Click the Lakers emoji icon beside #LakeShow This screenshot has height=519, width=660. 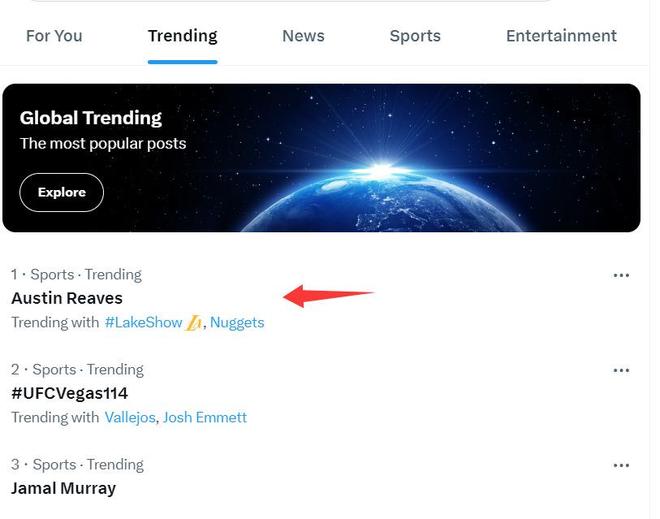pos(194,322)
